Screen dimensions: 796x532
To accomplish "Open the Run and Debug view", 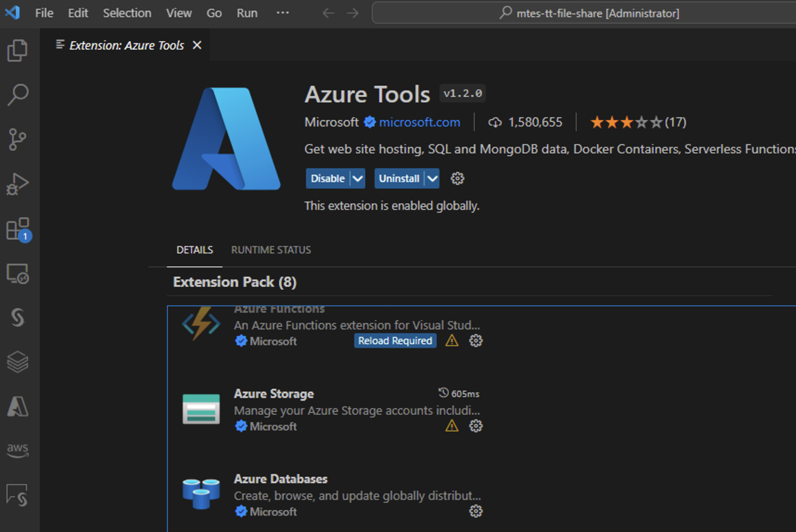I will 18,183.
